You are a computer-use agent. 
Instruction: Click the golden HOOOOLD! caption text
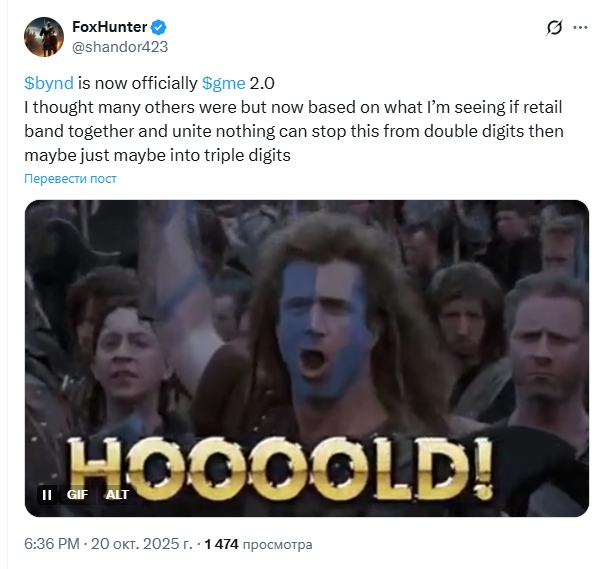(280, 468)
